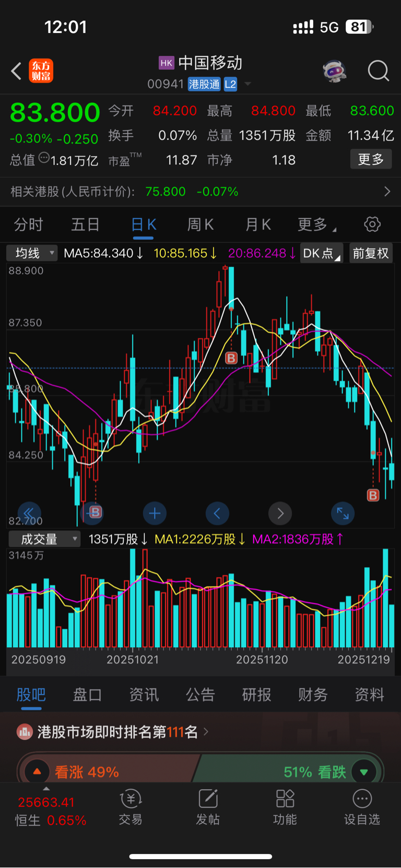Viewport: 401px width, 868px height.
Task: Tap the B marker near the November peak
Action: click(x=231, y=358)
